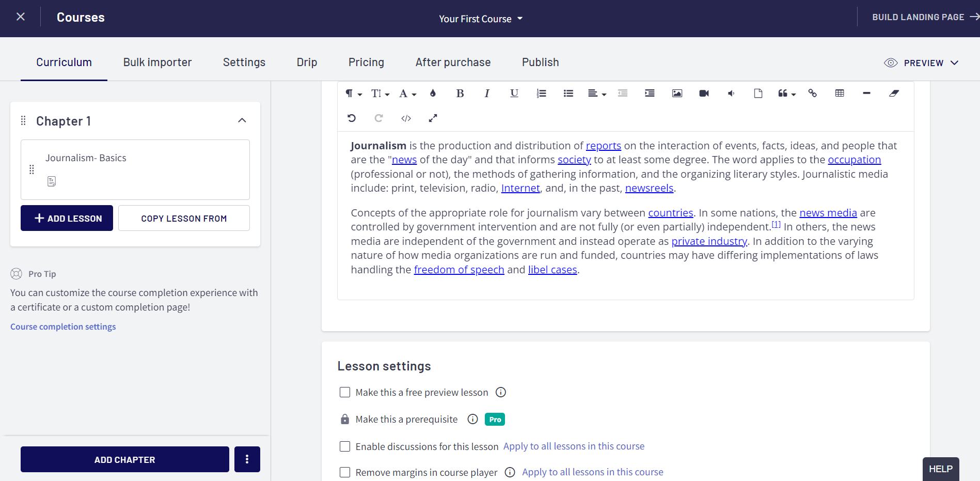Image resolution: width=980 pixels, height=481 pixels.
Task: Open the text alignment dropdown
Action: click(x=596, y=94)
